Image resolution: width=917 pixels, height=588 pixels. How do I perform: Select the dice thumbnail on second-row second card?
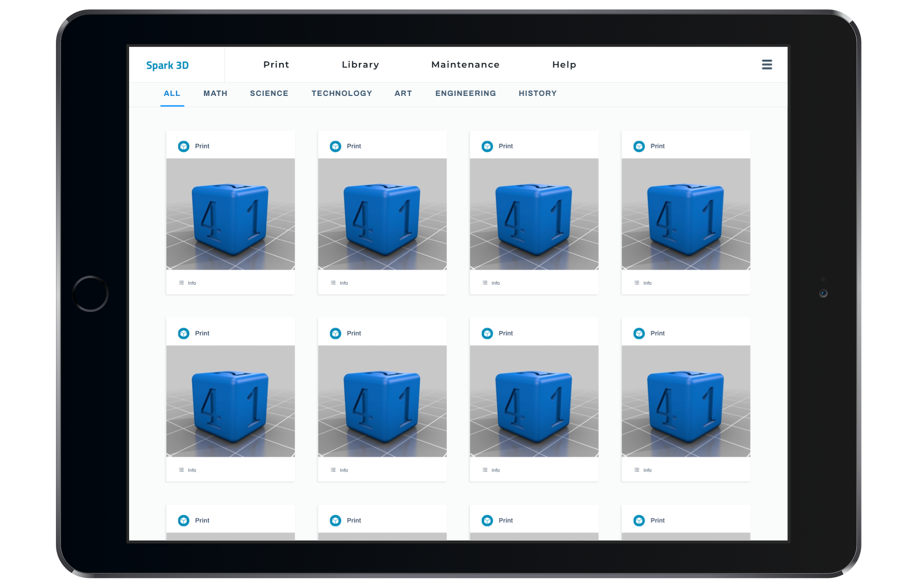click(382, 401)
